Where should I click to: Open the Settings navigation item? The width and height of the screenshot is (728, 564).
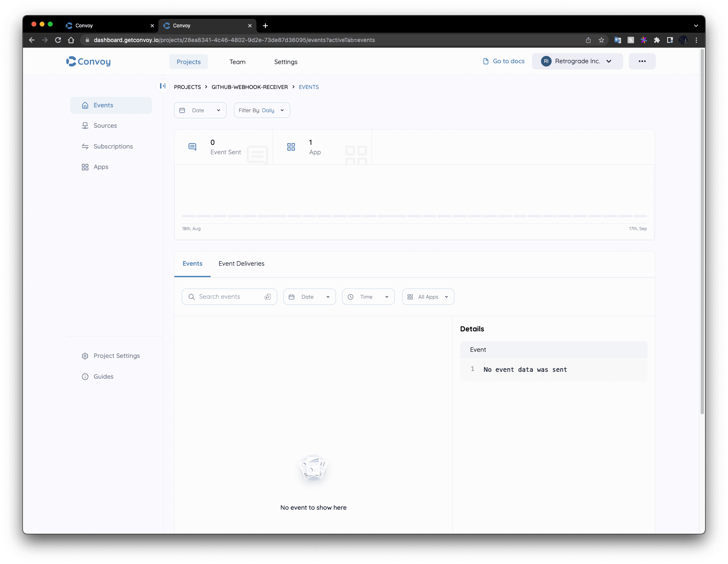285,62
